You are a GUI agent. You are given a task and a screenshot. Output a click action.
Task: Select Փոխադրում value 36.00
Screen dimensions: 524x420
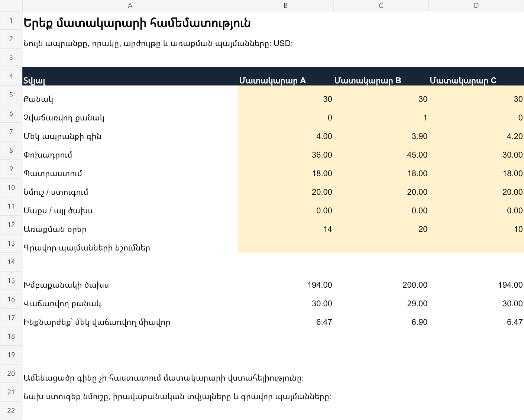tap(285, 151)
